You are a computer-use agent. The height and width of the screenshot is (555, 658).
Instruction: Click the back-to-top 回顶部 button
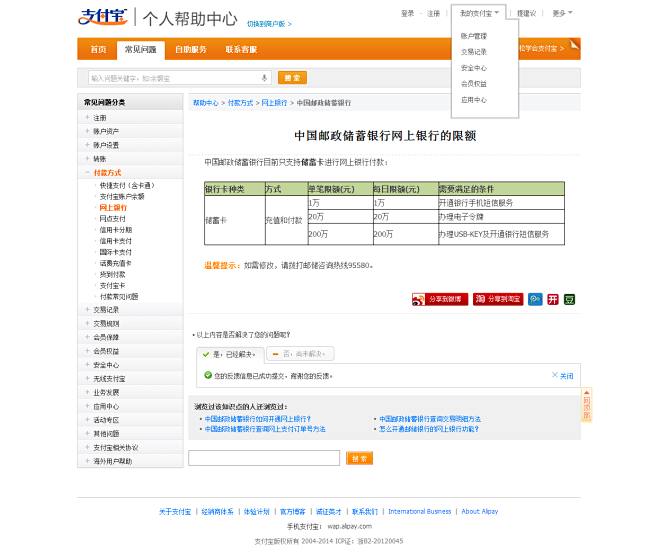click(x=586, y=404)
